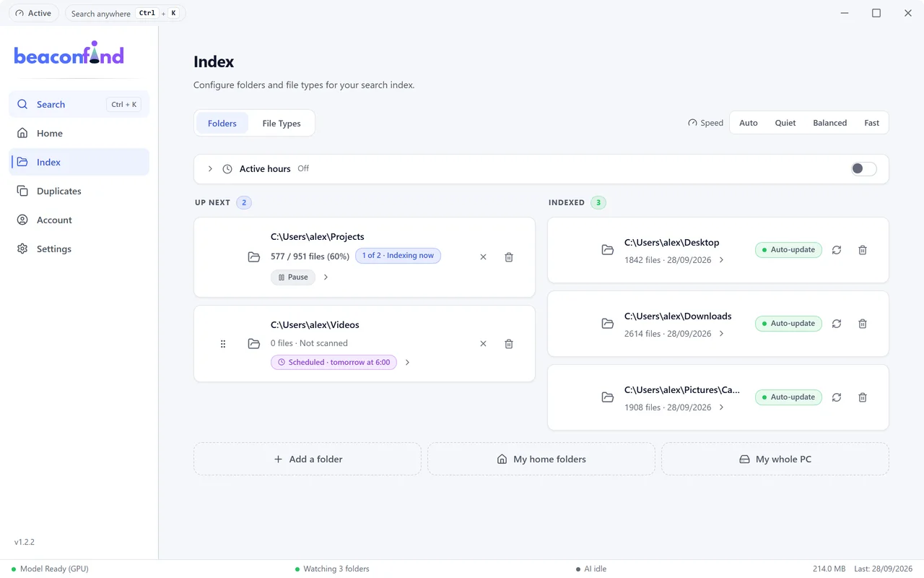This screenshot has width=924, height=578.
Task: Go to Settings in the sidebar
Action: pyautogui.click(x=79, y=249)
